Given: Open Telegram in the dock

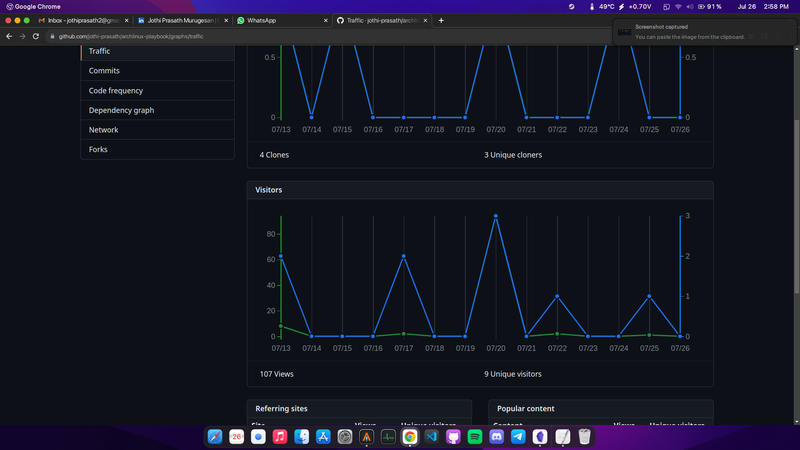Looking at the screenshot, I should (x=518, y=437).
